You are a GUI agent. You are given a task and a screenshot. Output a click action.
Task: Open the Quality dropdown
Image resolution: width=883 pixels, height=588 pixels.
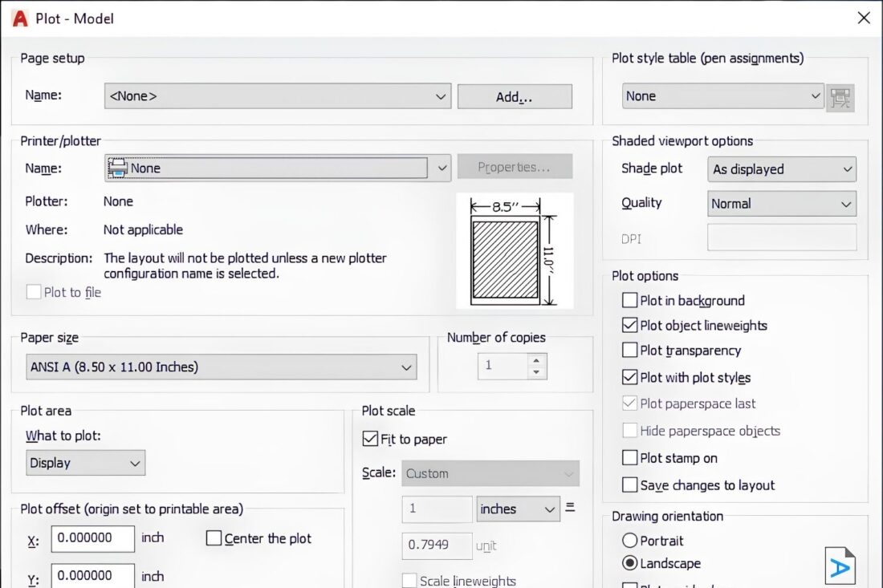pos(782,204)
